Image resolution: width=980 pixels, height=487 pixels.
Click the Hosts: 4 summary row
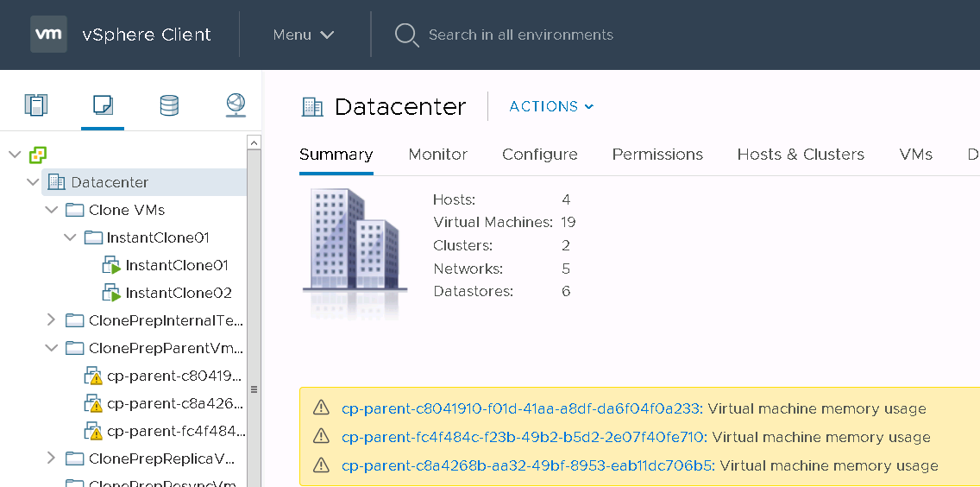[502, 199]
